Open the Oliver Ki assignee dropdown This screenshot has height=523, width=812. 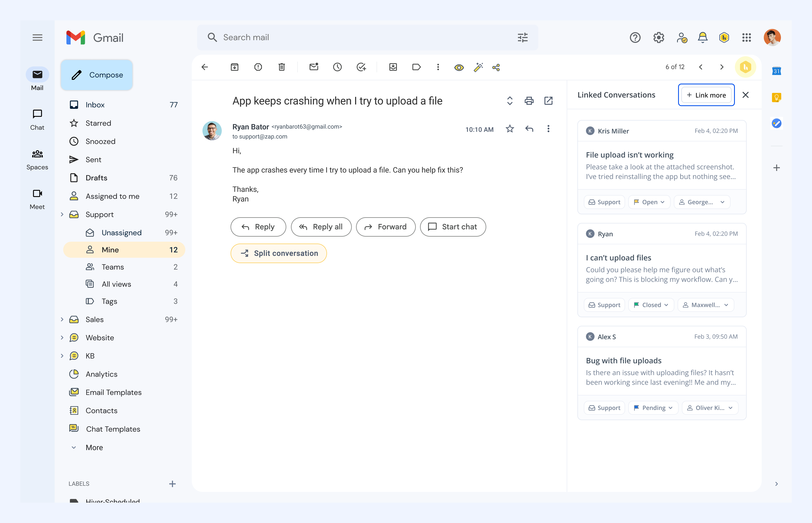[x=710, y=408]
